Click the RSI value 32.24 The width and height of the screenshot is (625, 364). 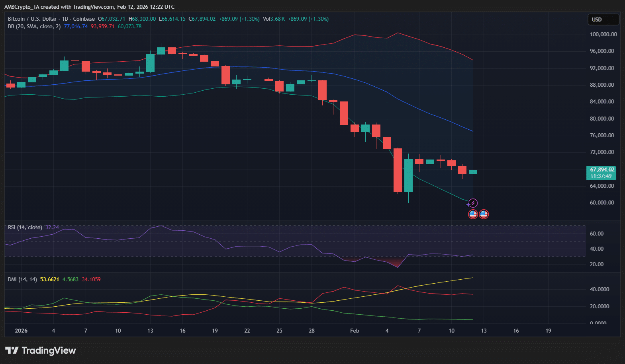tap(52, 227)
